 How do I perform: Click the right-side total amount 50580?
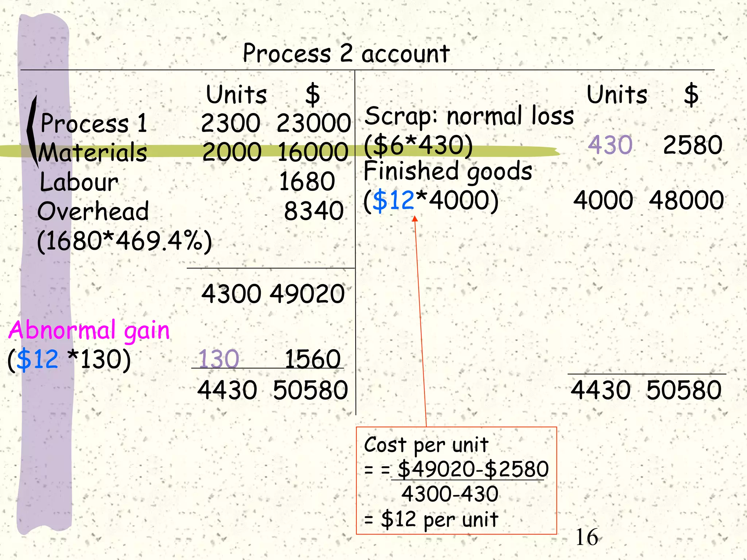(x=684, y=390)
